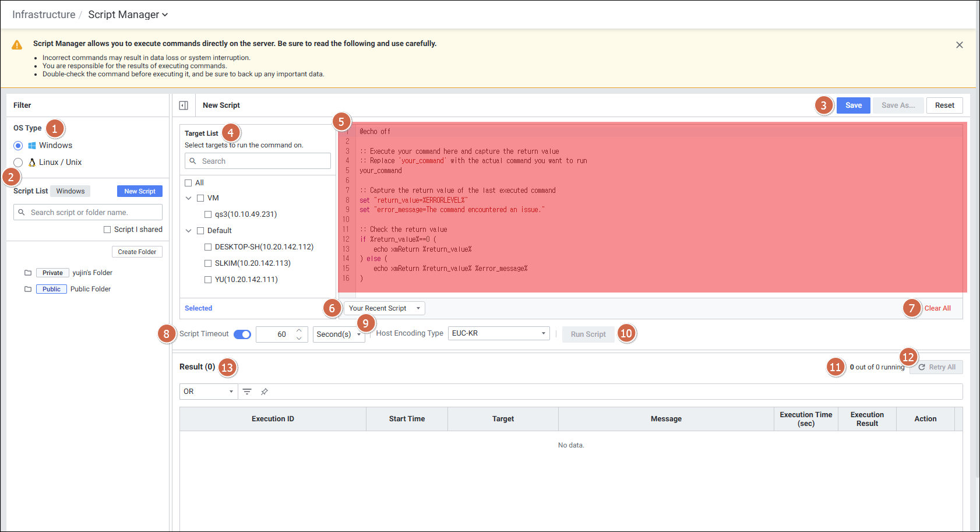This screenshot has width=980, height=532.
Task: Toggle the Script Timeout switch
Action: tap(242, 334)
